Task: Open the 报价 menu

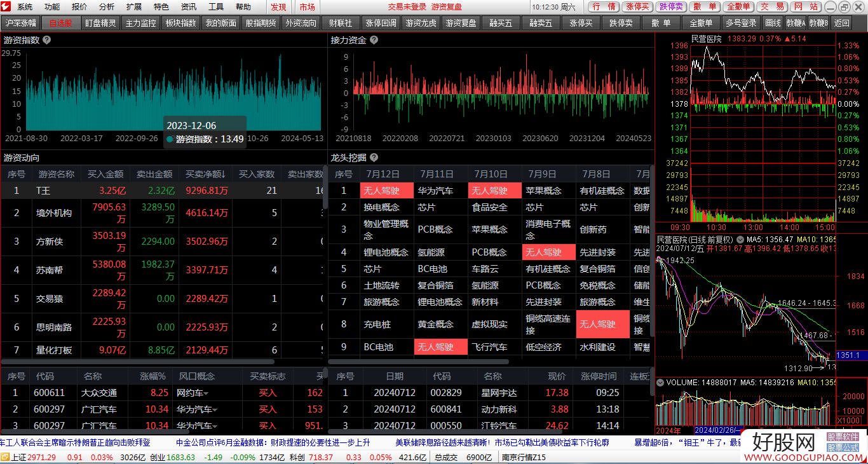Action: coord(79,7)
